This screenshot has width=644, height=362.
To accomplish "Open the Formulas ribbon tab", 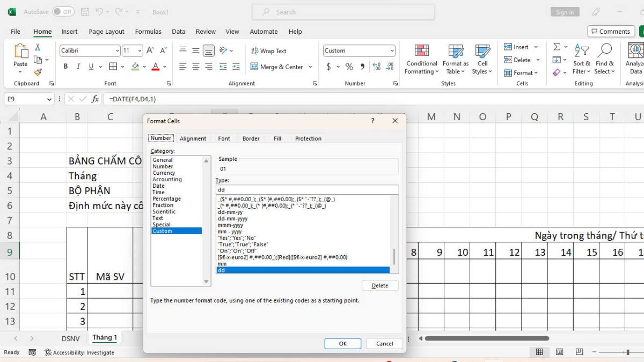I will [148, 32].
